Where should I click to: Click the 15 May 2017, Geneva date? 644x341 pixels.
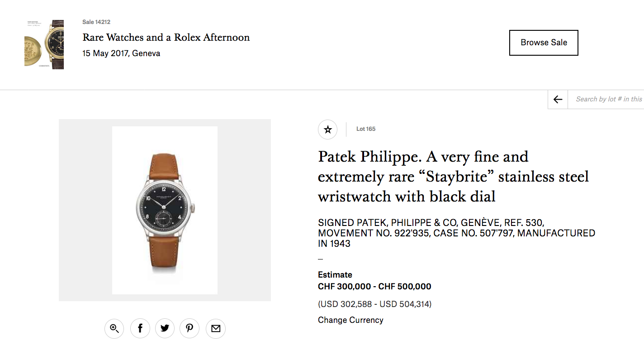(x=121, y=53)
